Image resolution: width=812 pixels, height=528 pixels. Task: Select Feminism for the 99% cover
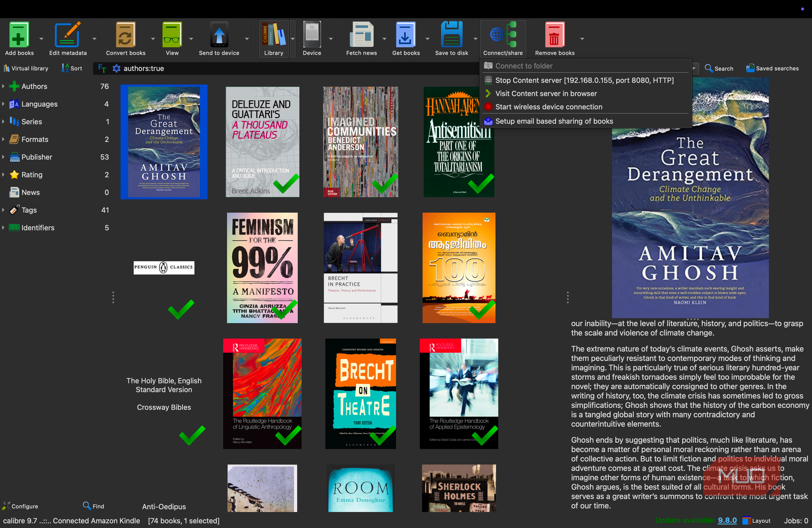[262, 268]
